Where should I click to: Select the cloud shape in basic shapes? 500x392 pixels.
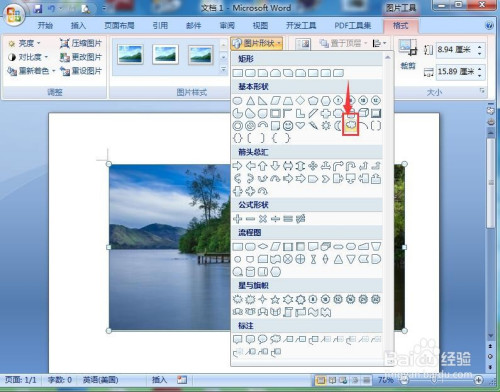pos(351,126)
